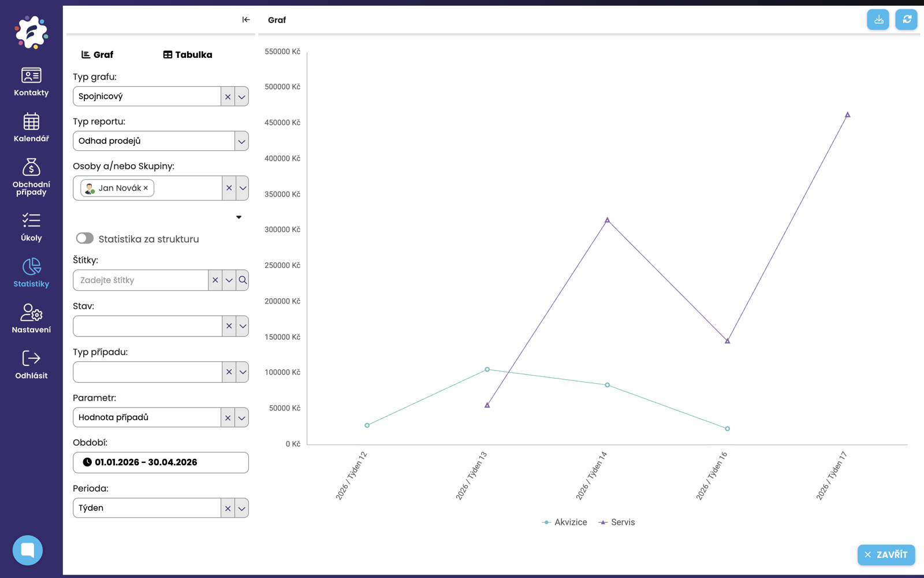The image size is (924, 578).
Task: Expand the Parametr dropdown arrow
Action: tap(241, 418)
